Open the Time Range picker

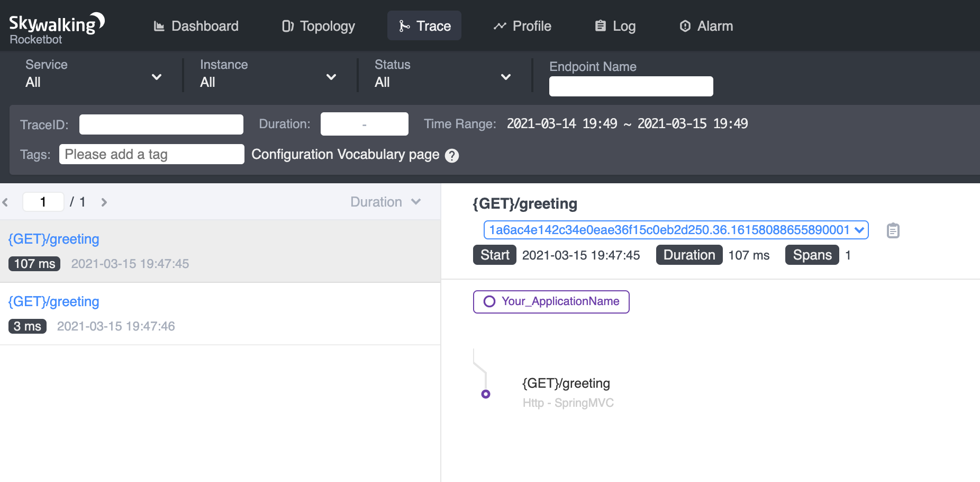point(627,124)
